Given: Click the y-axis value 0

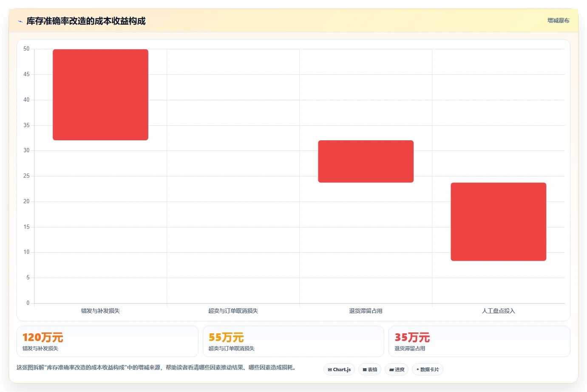Looking at the screenshot, I should click(x=28, y=303).
